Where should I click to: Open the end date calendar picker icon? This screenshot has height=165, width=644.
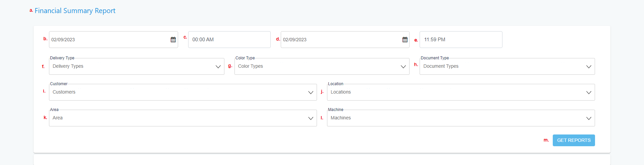405,40
